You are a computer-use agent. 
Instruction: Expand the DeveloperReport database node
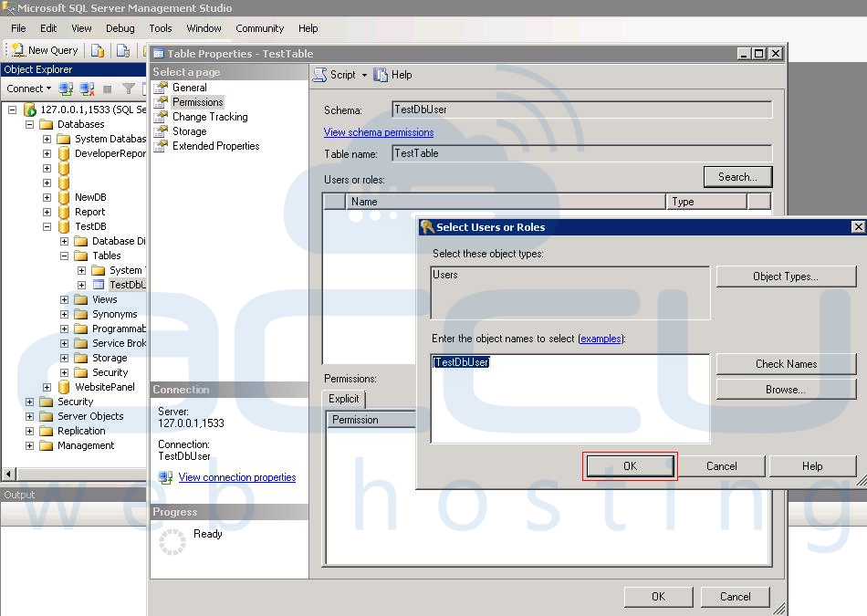[x=47, y=153]
